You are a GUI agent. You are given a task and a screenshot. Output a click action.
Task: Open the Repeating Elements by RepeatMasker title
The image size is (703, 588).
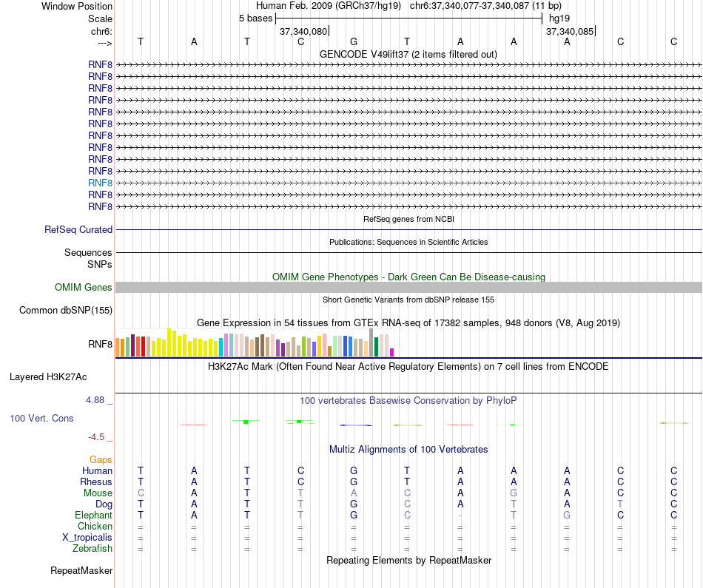point(408,560)
